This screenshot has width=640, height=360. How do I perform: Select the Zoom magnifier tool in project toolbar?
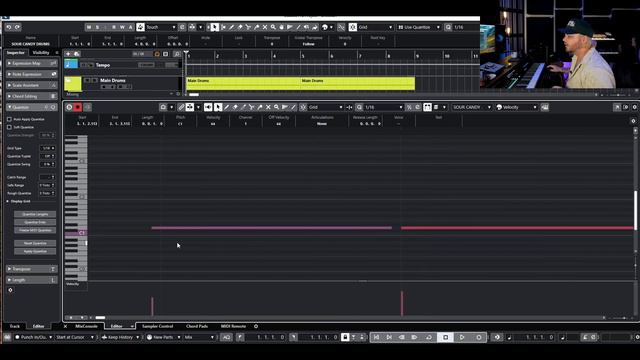273,27
